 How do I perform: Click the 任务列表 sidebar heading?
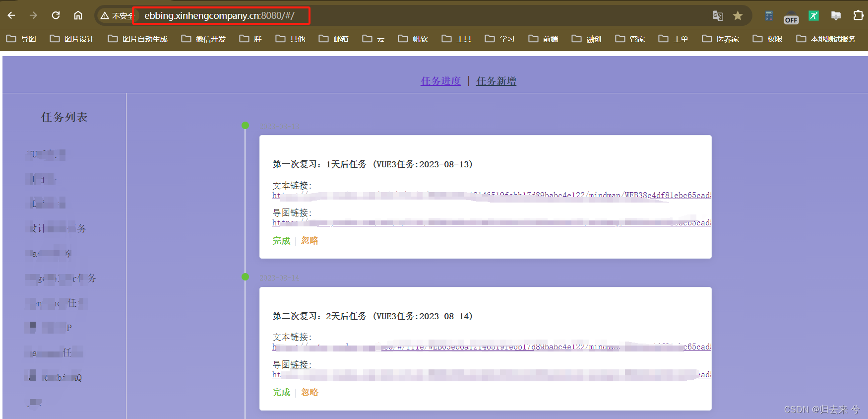tap(64, 117)
